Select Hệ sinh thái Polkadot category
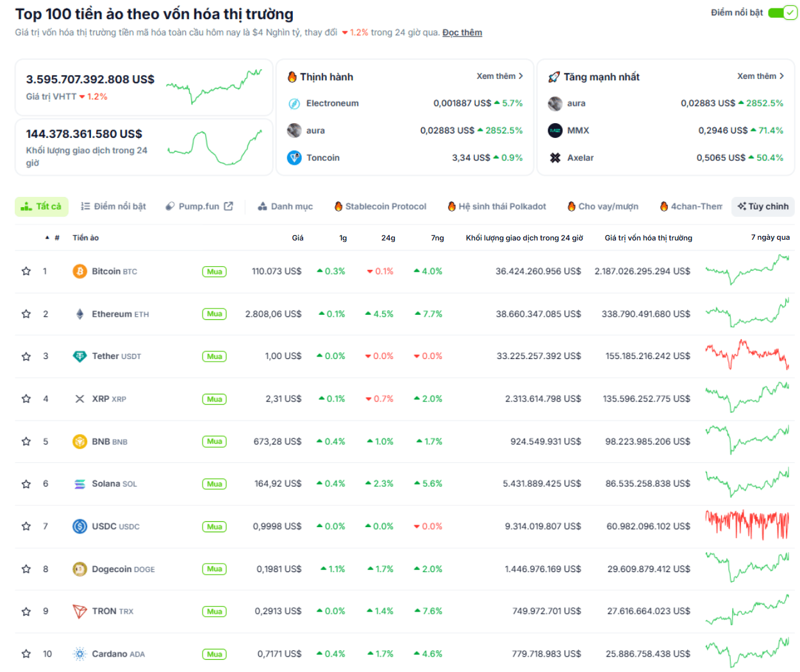The image size is (800, 672). (x=497, y=206)
